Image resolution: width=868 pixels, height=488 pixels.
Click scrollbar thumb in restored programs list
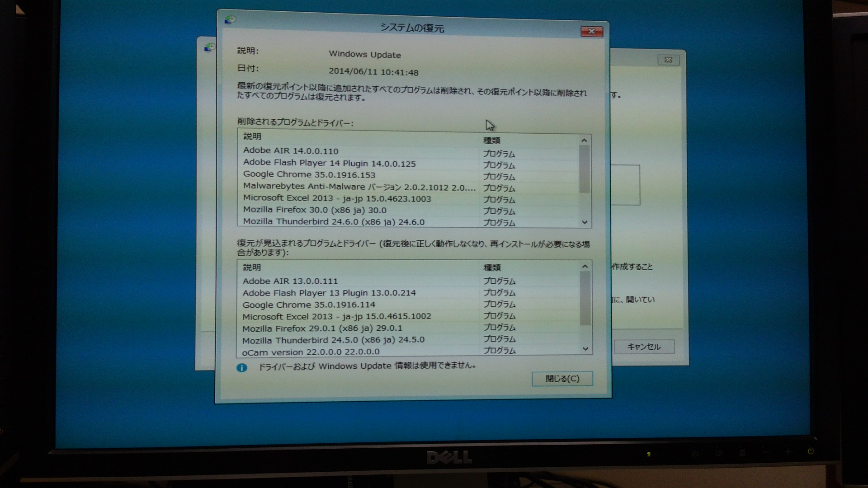click(585, 298)
